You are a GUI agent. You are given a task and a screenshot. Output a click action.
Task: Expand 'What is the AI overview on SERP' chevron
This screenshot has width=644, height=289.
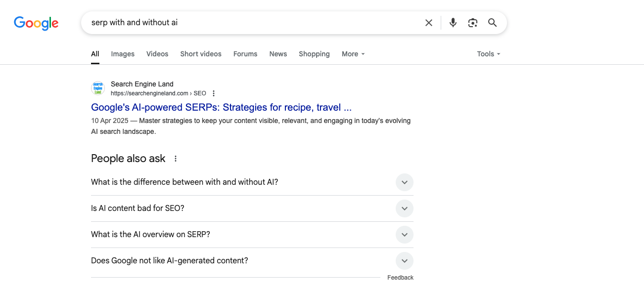pos(405,235)
